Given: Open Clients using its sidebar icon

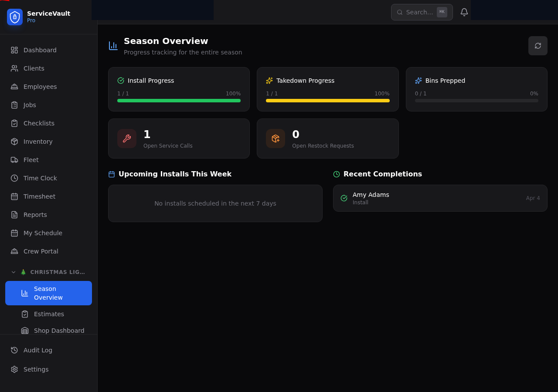Looking at the screenshot, I should [14, 68].
